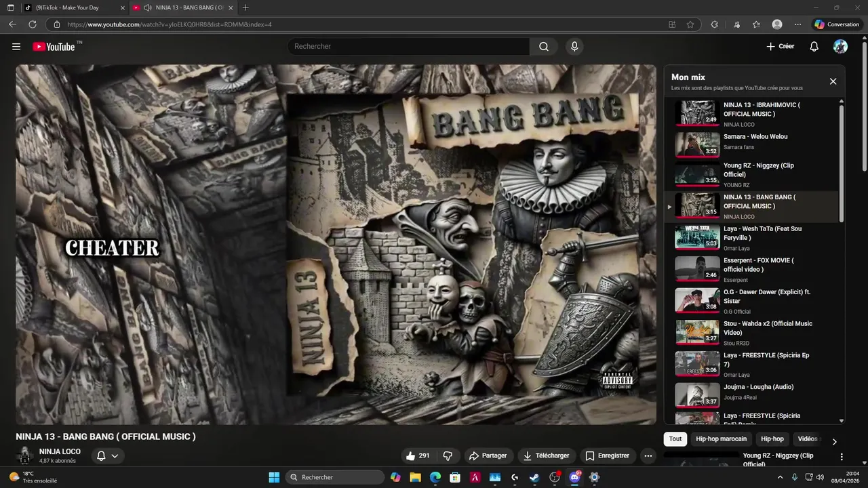Play Stou - Wahda x2 playlist item
Image resolution: width=868 pixels, height=488 pixels.
(753, 333)
